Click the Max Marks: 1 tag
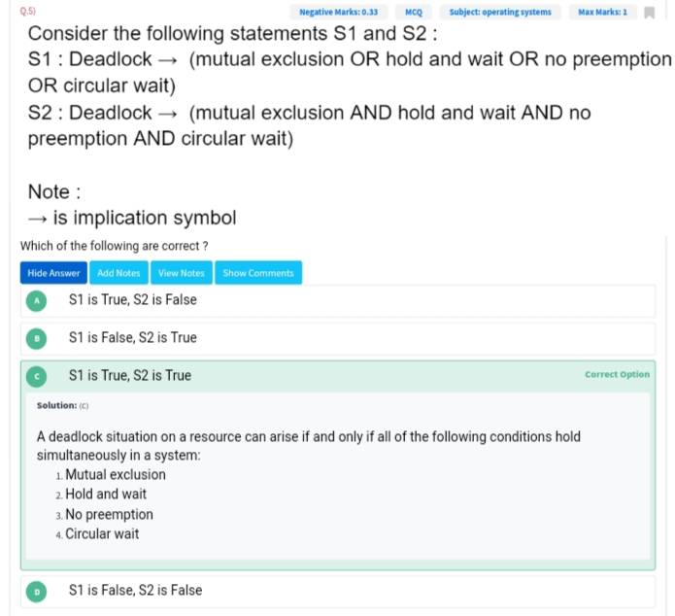This screenshot has height=616, width=675. (x=602, y=13)
